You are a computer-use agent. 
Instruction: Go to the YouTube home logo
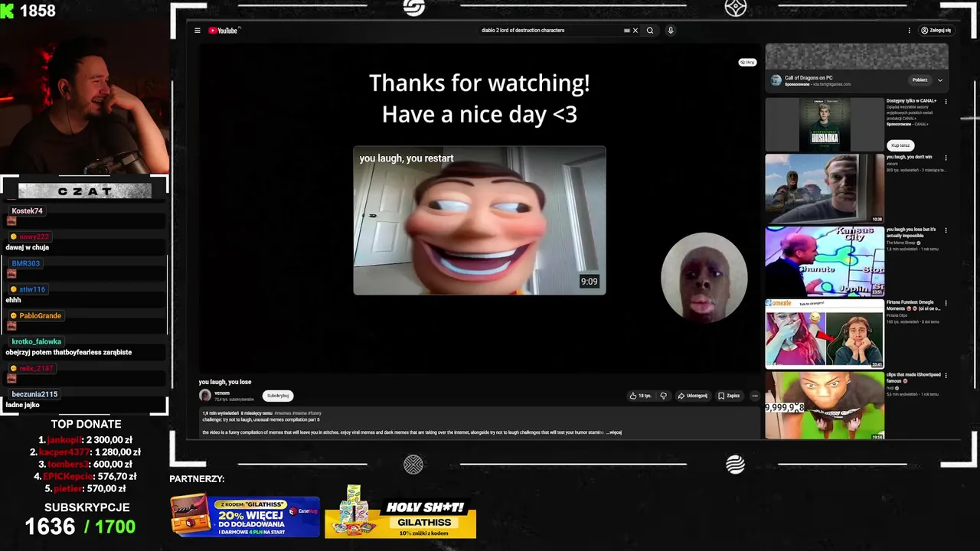[224, 31]
